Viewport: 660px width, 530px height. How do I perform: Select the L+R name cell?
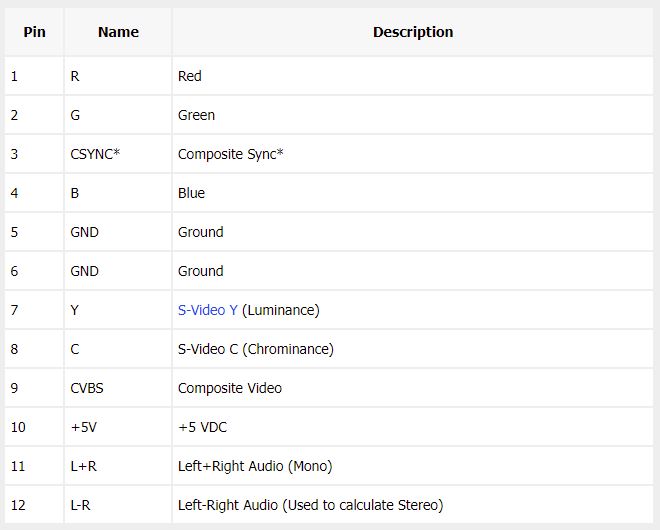[x=118, y=466]
